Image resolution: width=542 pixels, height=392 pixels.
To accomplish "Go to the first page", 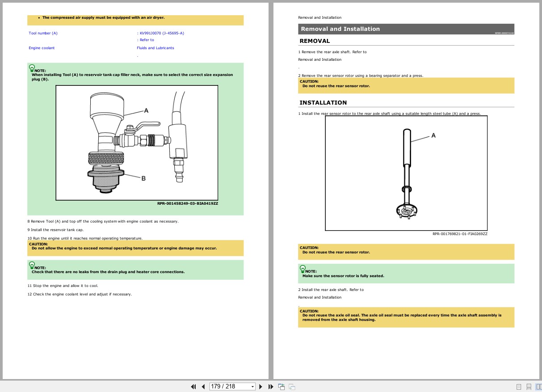I will click(193, 387).
